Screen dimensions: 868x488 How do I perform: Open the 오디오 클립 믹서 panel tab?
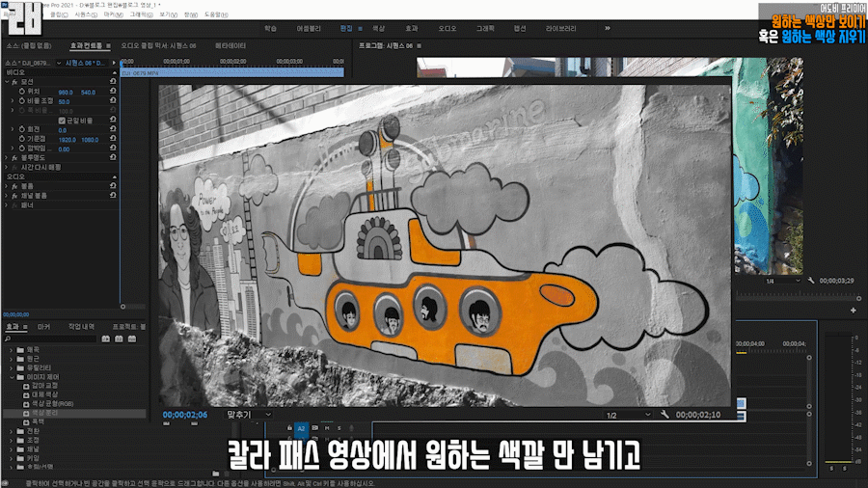(x=159, y=46)
